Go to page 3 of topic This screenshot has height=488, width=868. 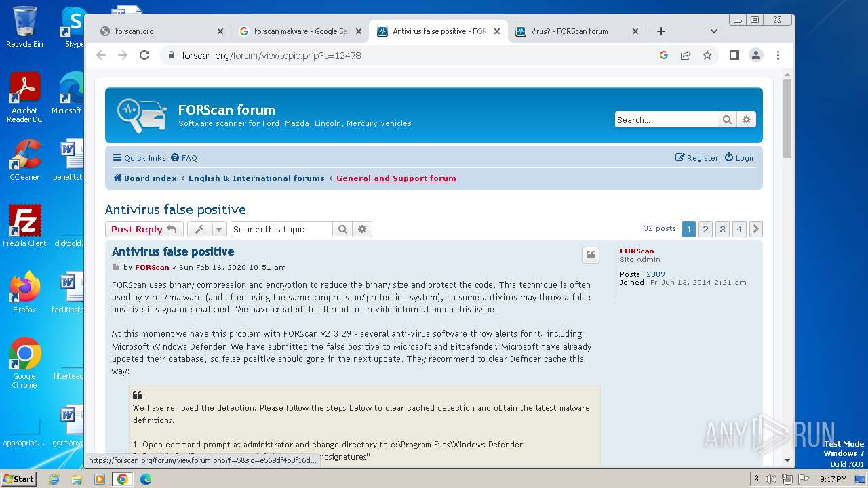pyautogui.click(x=722, y=229)
